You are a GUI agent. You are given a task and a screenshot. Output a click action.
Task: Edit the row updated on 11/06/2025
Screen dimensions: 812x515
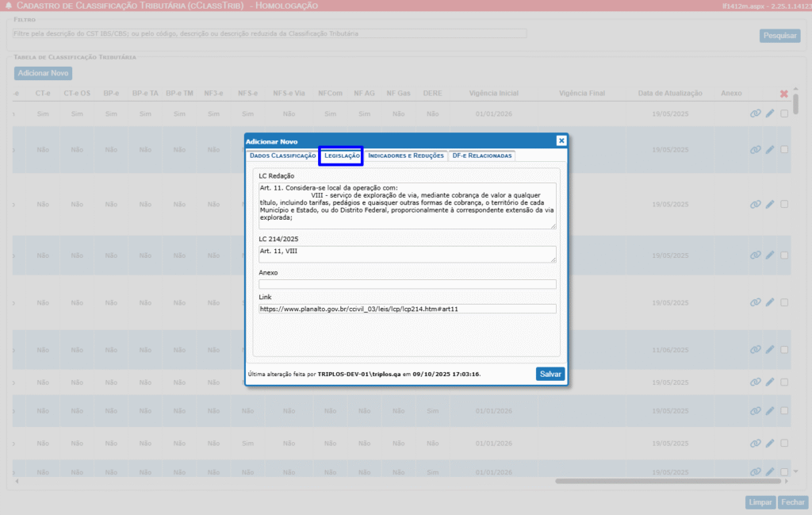(770, 349)
